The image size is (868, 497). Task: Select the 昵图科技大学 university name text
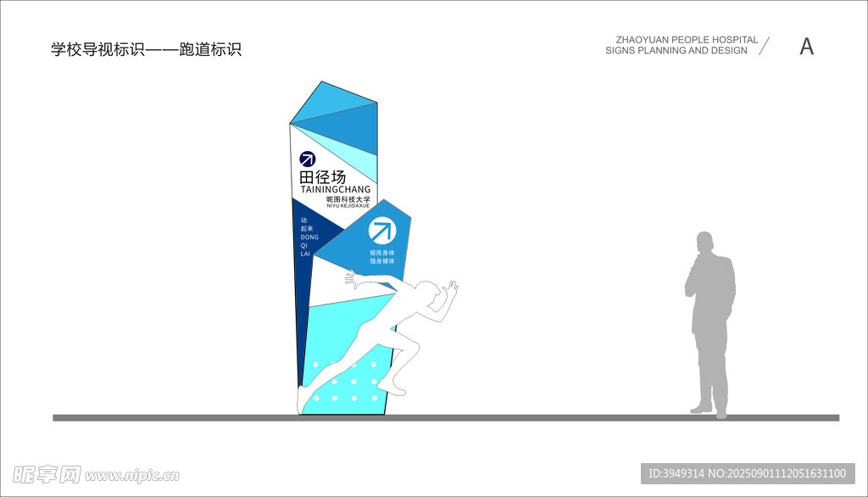[x=348, y=198]
